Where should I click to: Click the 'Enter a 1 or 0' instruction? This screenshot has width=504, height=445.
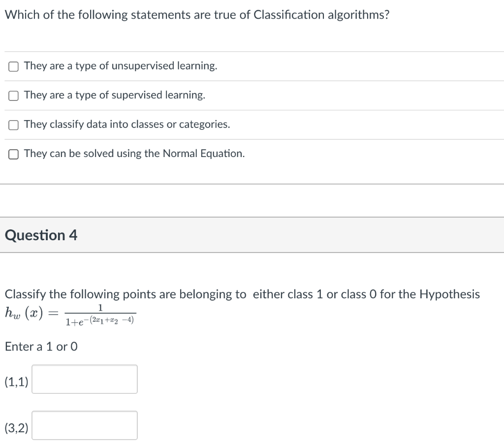[41, 347]
